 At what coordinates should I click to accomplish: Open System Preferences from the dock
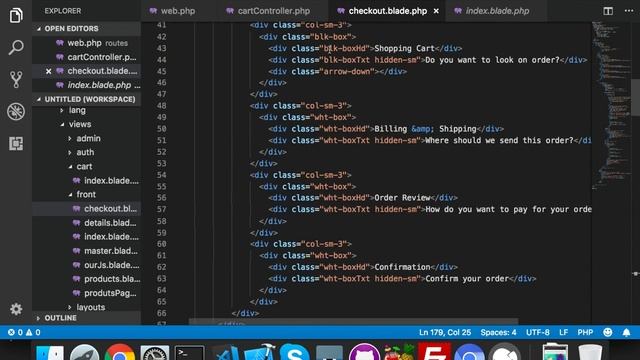(155, 353)
